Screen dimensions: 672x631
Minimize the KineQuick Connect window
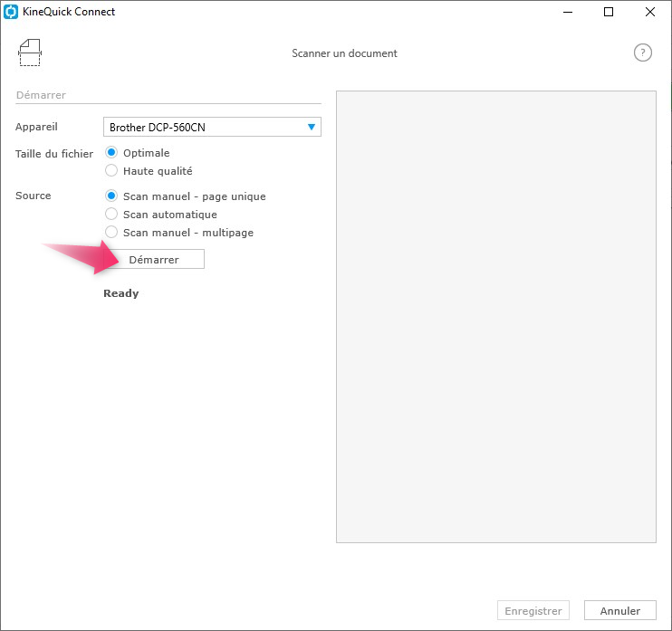coord(568,12)
